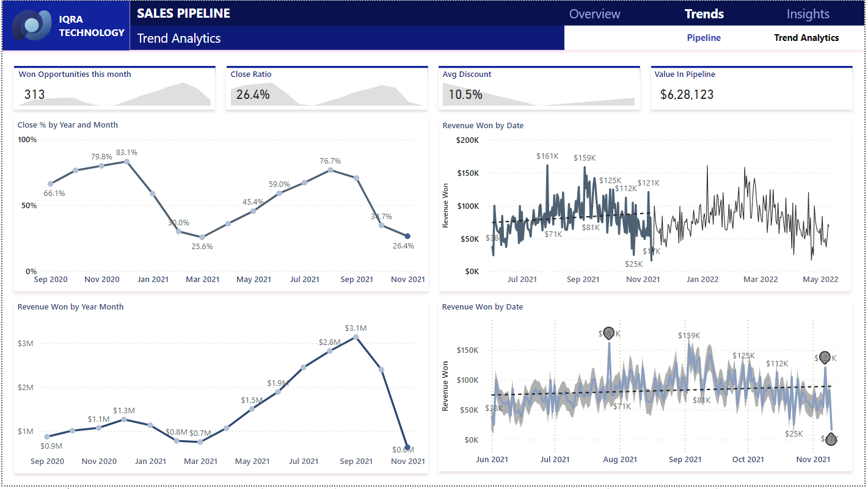Screen dimensions: 868x489
Task: Click the anomaly marker at the final November dip
Action: 831,440
